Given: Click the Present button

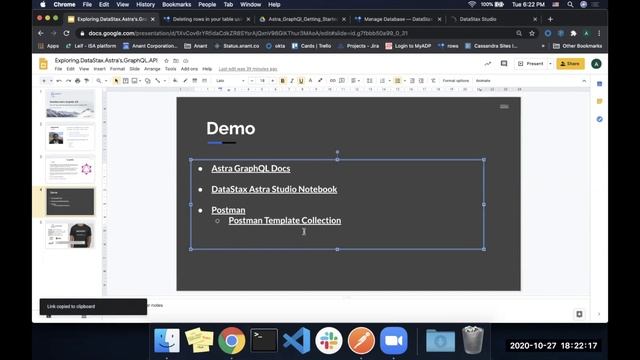Looking at the screenshot, I should [531, 64].
